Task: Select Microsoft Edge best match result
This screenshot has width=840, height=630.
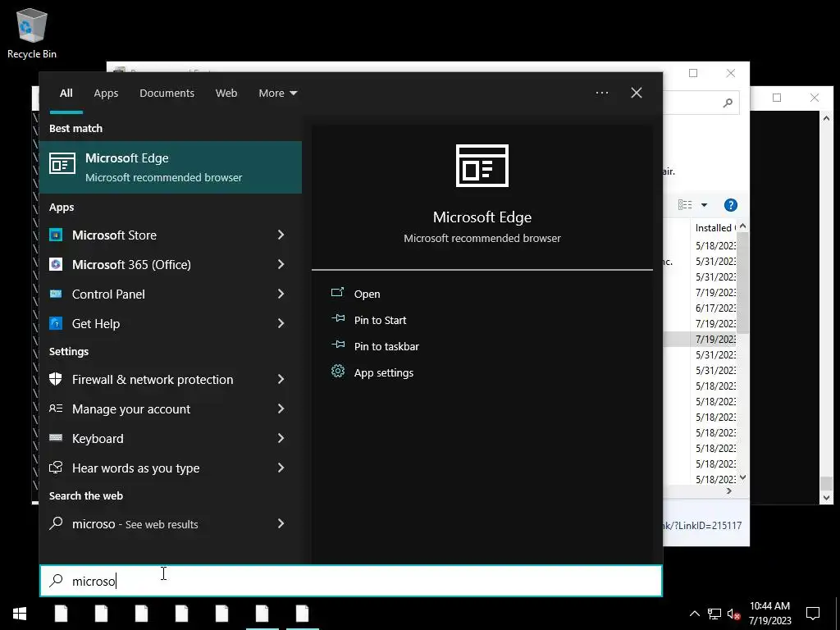Action: click(171, 167)
